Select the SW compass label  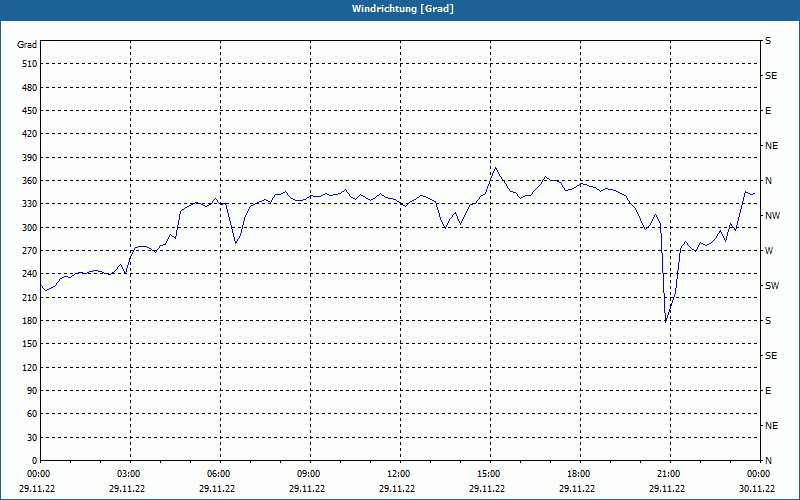tap(772, 286)
